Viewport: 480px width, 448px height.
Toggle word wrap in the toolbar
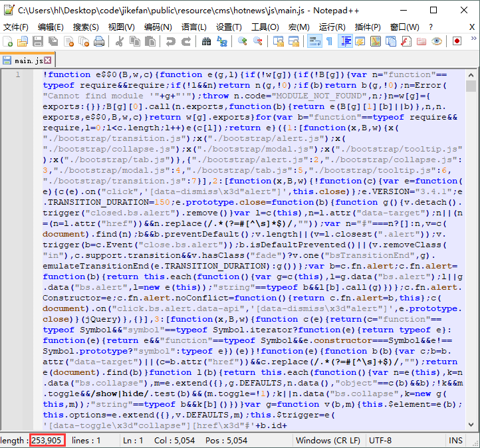pos(314,41)
